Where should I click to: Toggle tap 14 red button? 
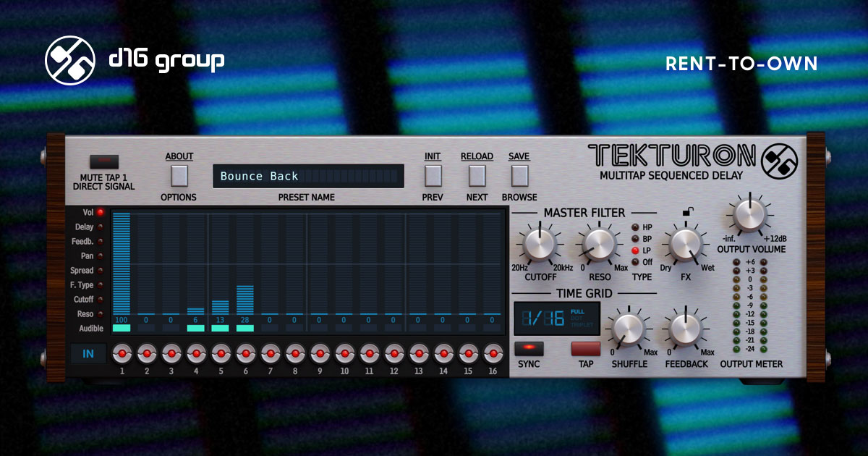pos(443,353)
